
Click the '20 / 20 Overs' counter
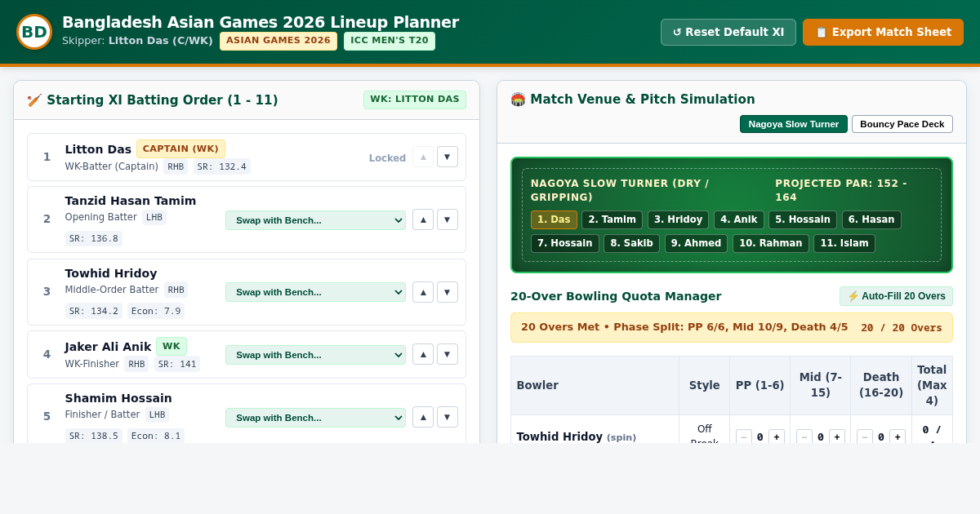tap(901, 328)
